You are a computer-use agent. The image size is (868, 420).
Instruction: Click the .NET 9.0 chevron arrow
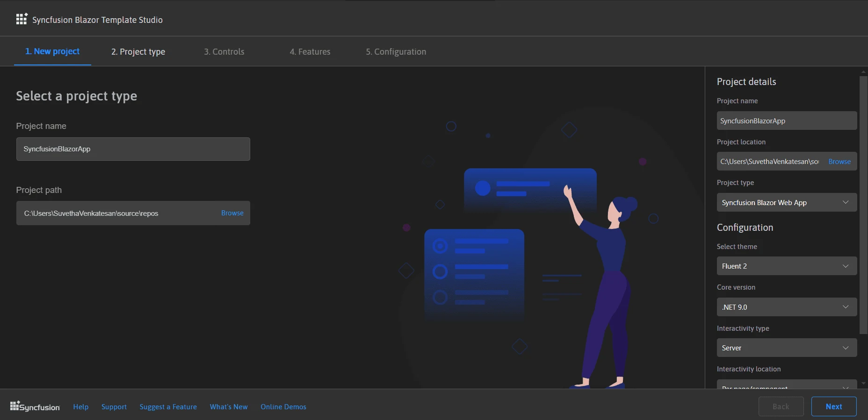tap(846, 307)
